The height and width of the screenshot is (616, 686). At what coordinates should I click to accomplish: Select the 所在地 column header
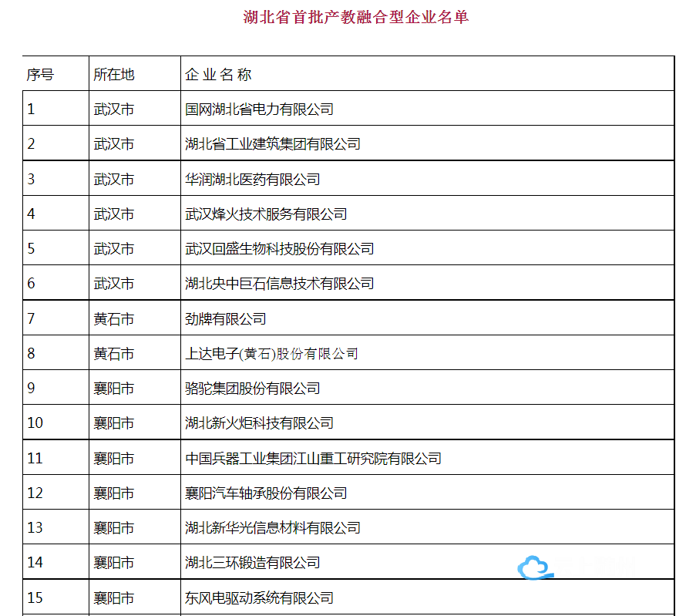[113, 74]
